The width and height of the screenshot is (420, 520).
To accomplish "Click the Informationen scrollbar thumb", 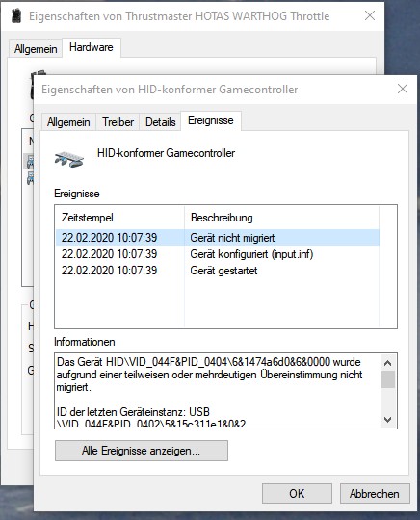I will pos(387,379).
